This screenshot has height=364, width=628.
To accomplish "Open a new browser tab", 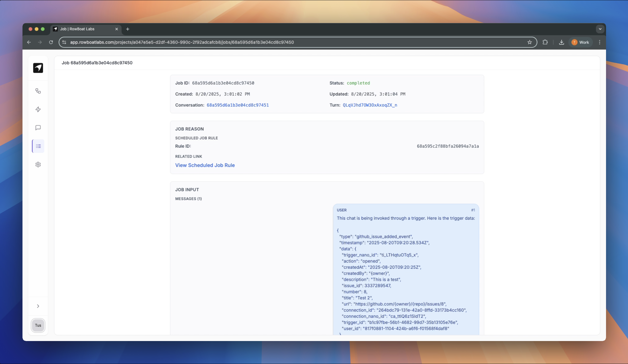I will (x=128, y=29).
